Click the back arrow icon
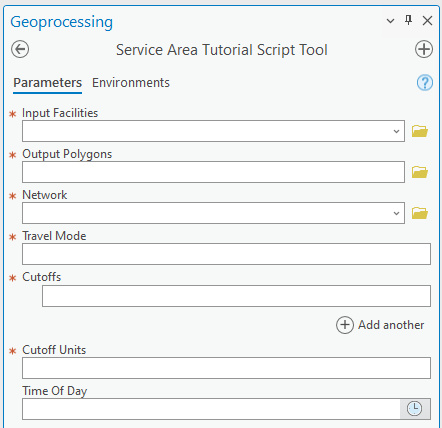Screen dimensions: 442x428 20,49
